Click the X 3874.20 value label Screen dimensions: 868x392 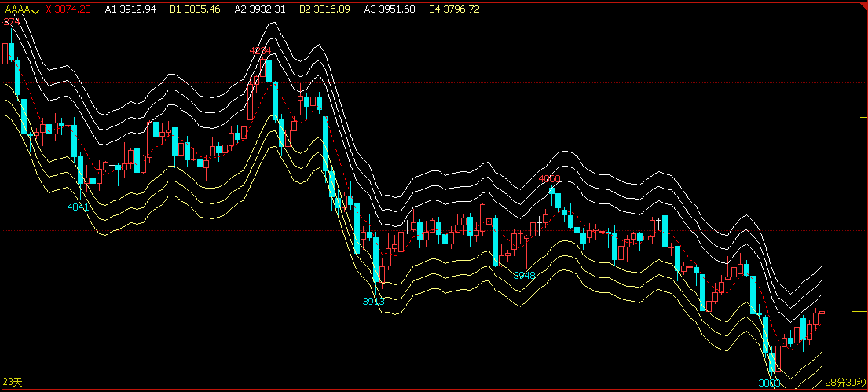tap(68, 9)
